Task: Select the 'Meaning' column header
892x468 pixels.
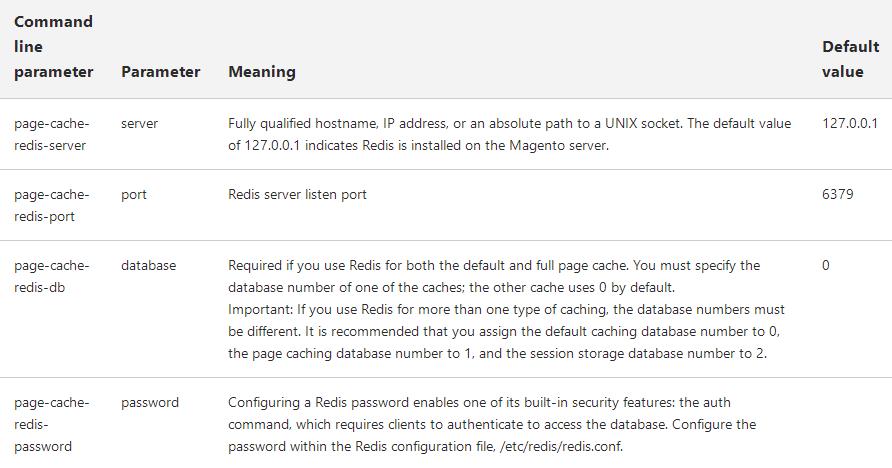Action: 261,72
